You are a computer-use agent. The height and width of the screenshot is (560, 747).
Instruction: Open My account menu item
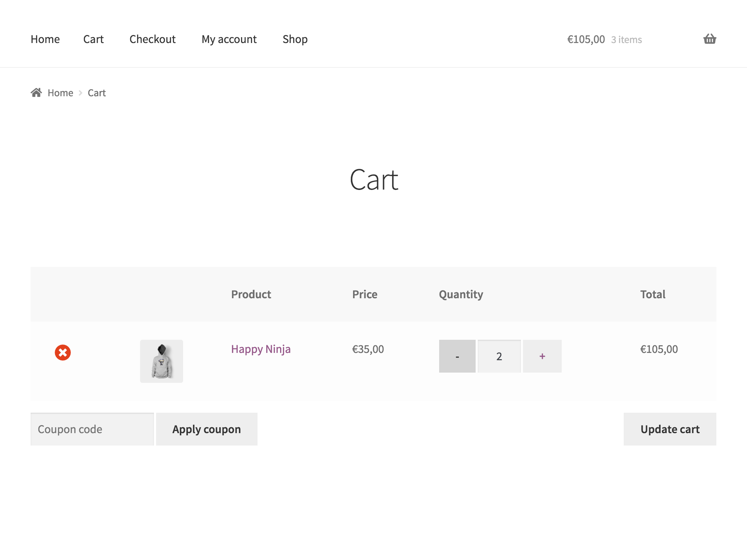click(229, 39)
